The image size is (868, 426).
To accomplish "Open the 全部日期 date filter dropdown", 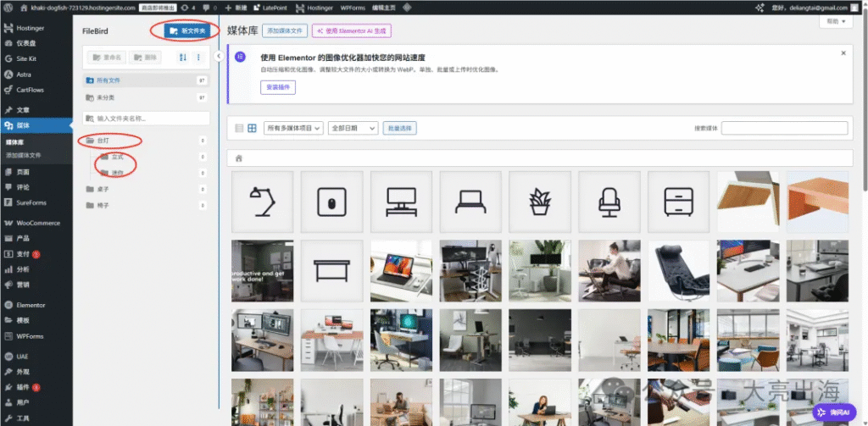I will point(353,128).
